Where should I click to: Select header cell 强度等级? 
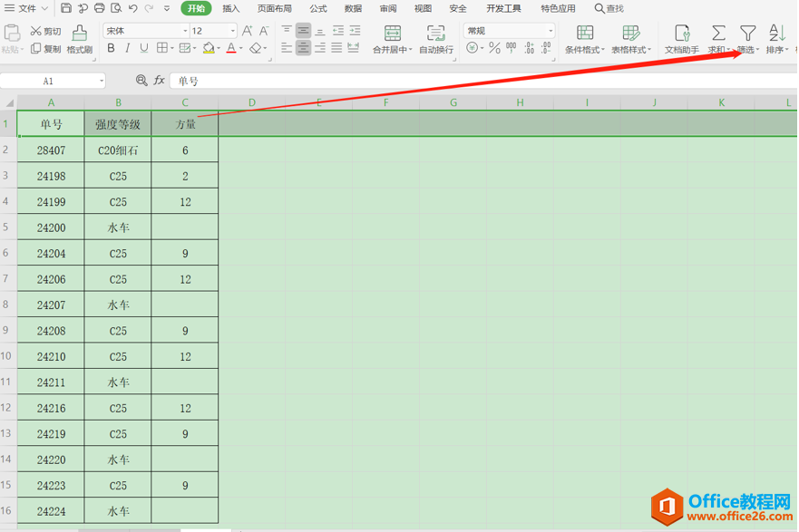[x=118, y=124]
